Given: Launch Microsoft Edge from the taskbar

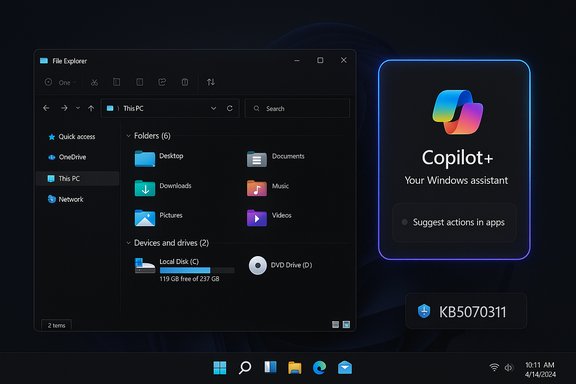Looking at the screenshot, I should coord(319,367).
